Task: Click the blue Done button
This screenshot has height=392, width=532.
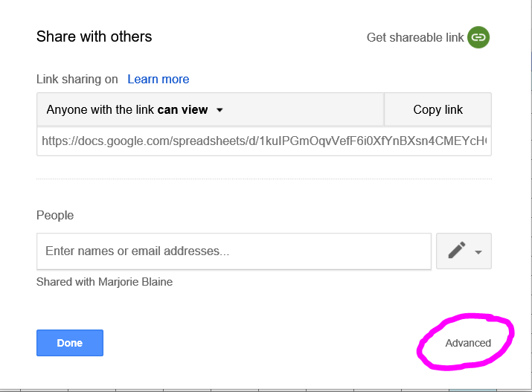Action: [x=70, y=343]
